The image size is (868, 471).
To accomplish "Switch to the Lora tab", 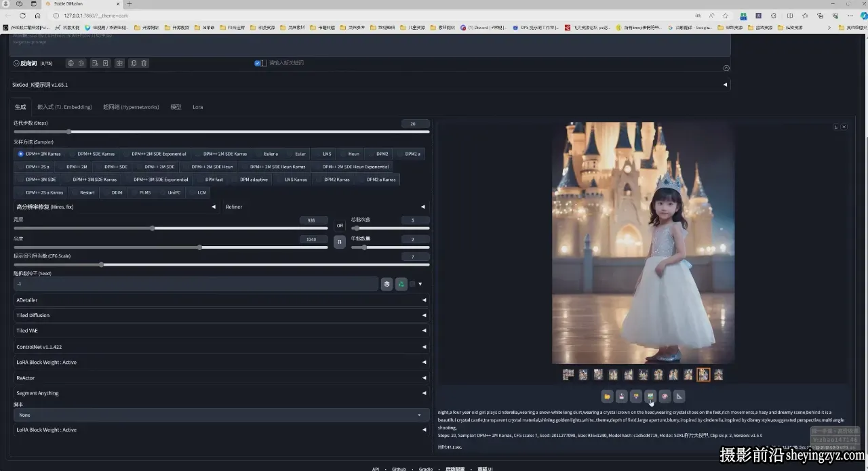I will (197, 107).
